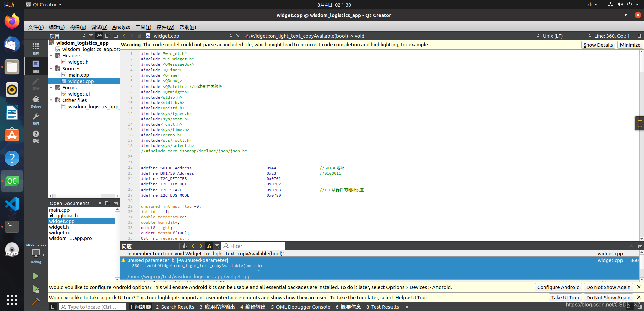644x311 pixels.
Task: Split the project side panel
Action: coord(107,36)
